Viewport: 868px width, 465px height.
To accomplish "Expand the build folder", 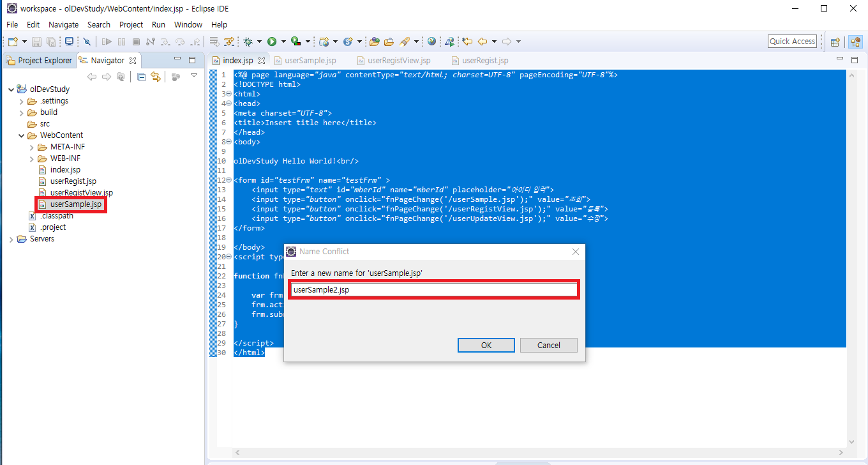I will pos(22,112).
